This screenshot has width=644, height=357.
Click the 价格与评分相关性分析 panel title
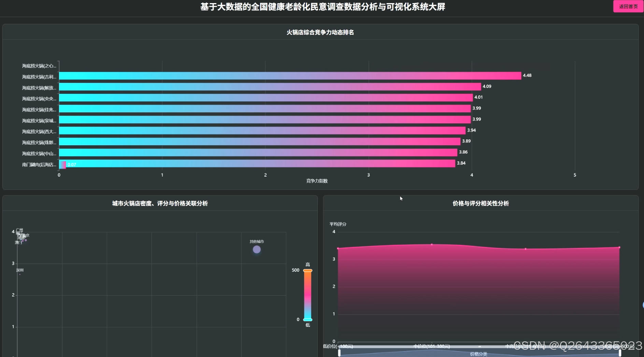(481, 204)
